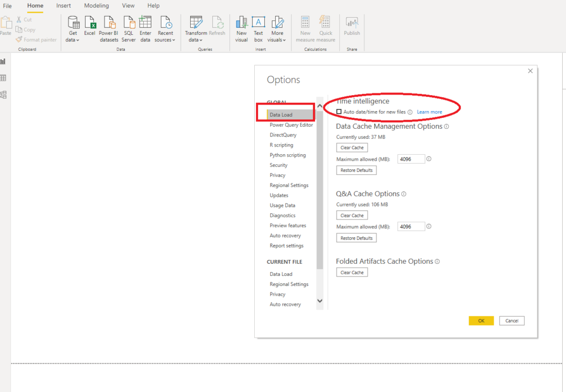The height and width of the screenshot is (392, 566).
Task: Expand the More visuals dropdown
Action: (277, 29)
